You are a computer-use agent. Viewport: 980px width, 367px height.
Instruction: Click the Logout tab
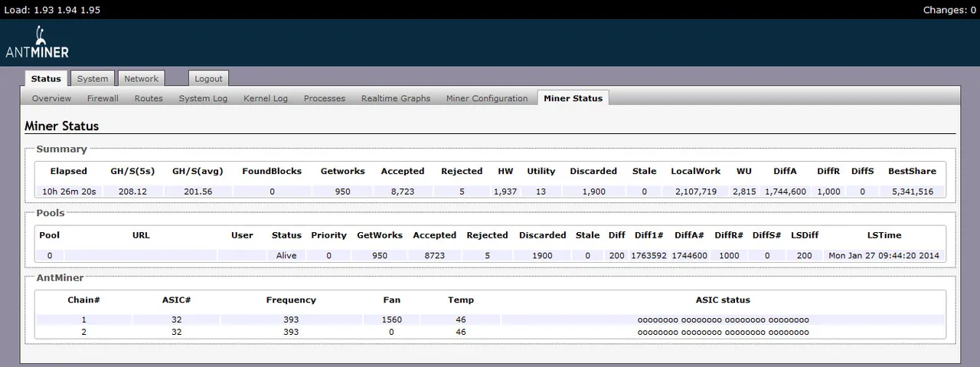tap(208, 79)
